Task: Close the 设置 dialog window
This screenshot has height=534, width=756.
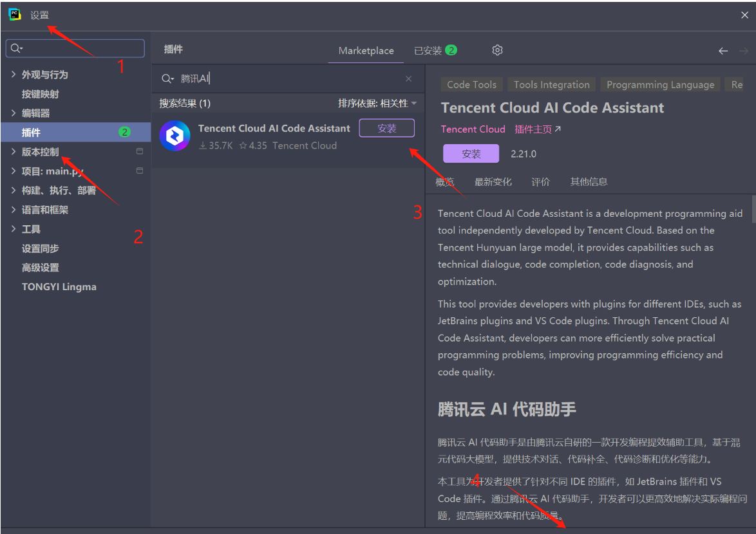Action: pyautogui.click(x=744, y=15)
